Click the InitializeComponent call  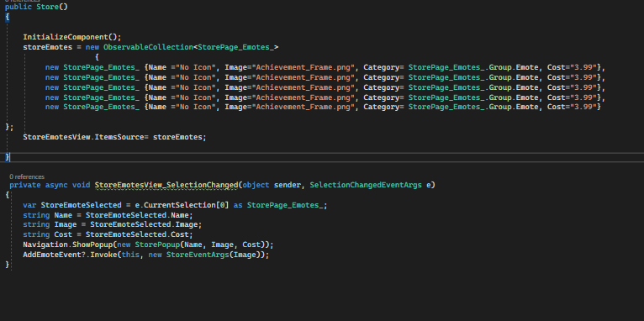click(x=66, y=37)
